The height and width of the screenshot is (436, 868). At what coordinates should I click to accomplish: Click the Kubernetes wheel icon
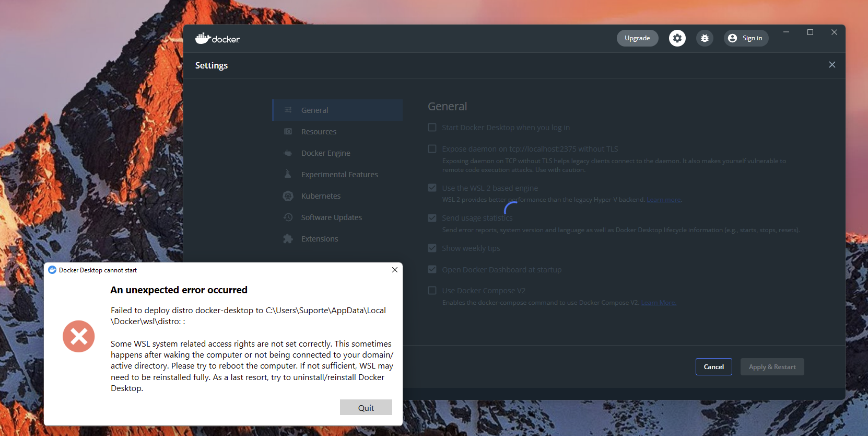[x=288, y=196]
